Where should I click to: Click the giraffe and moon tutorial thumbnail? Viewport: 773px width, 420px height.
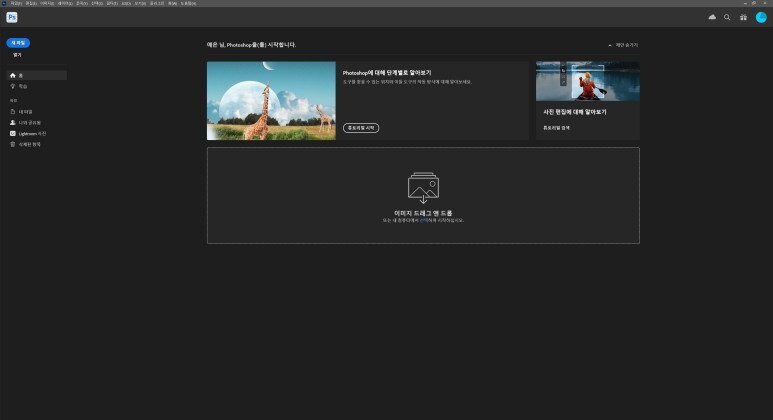271,101
